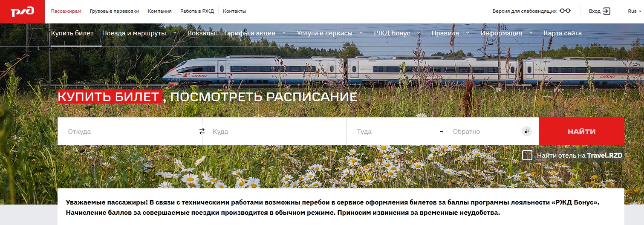Click the RZD logo icon
Image resolution: width=644 pixels, height=225 pixels.
22,12
